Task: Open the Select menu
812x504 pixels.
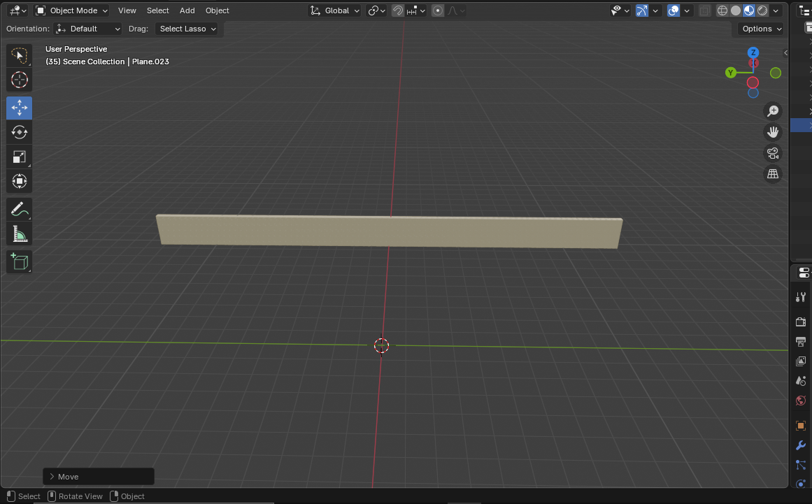Action: (x=157, y=10)
